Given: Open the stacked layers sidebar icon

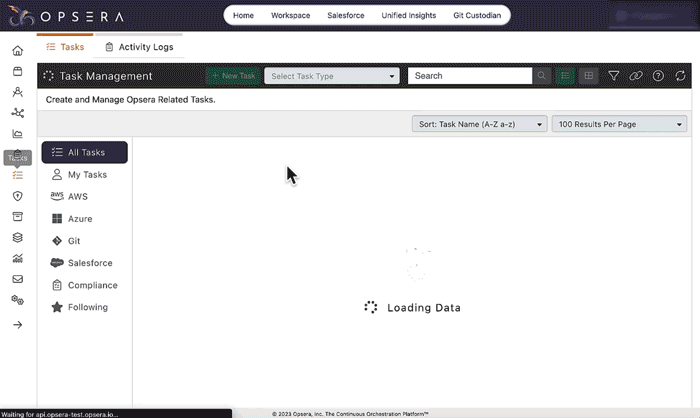Looking at the screenshot, I should click(17, 237).
